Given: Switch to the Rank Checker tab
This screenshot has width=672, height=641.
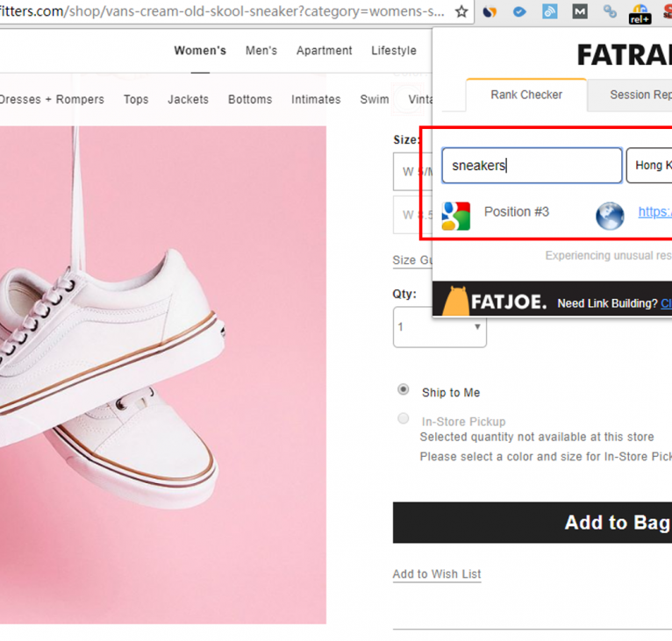Looking at the screenshot, I should (526, 95).
